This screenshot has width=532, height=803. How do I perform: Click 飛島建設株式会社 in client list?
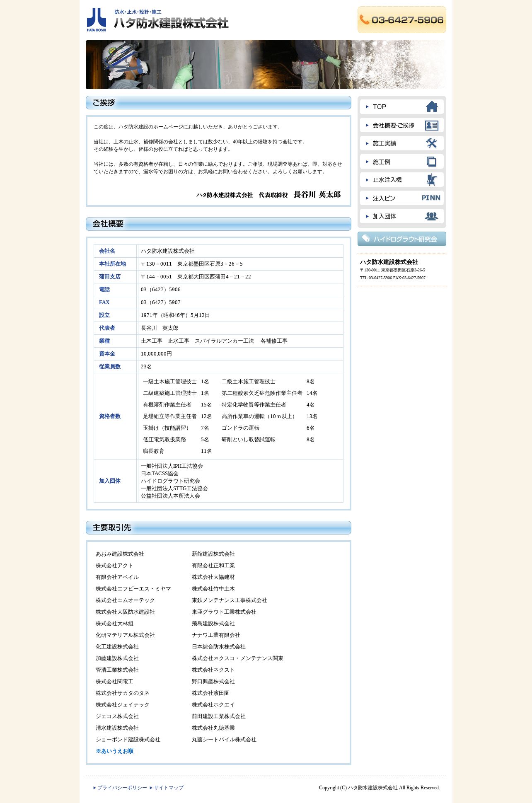point(213,624)
